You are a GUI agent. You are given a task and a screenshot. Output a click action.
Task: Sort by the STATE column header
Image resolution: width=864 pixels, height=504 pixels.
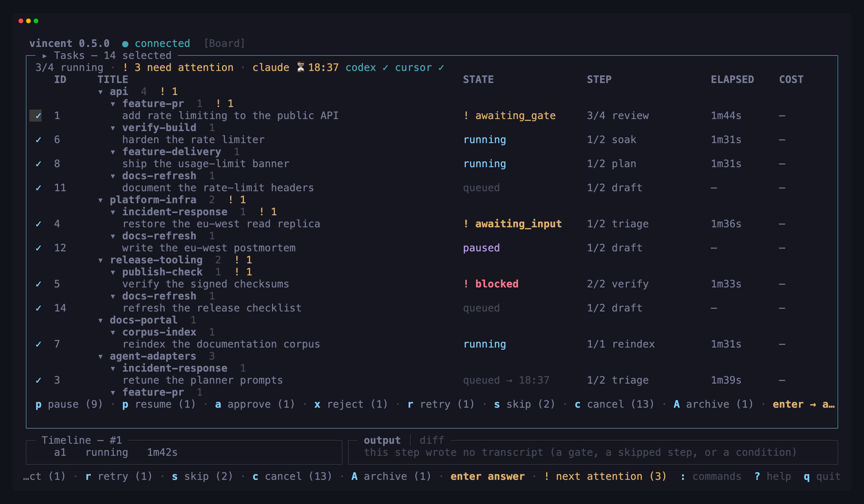[478, 80]
